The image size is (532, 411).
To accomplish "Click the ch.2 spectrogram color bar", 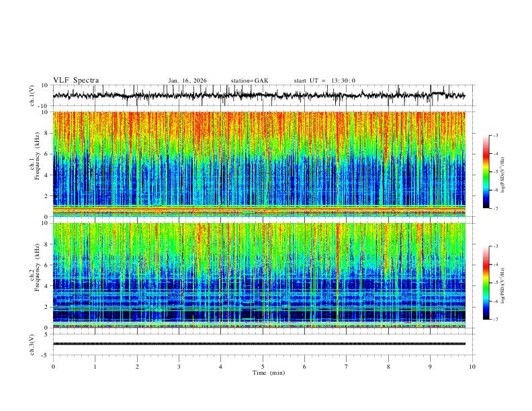I will (486, 283).
